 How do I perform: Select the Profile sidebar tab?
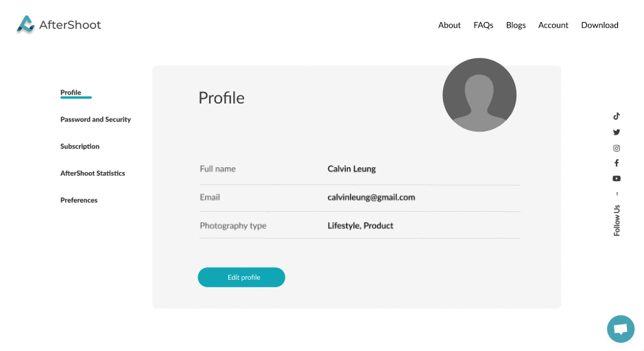(x=71, y=93)
